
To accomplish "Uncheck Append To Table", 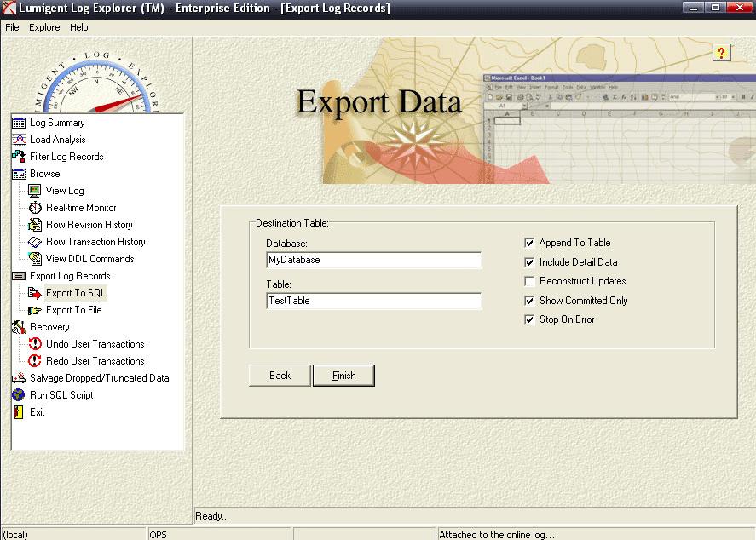I will point(528,243).
